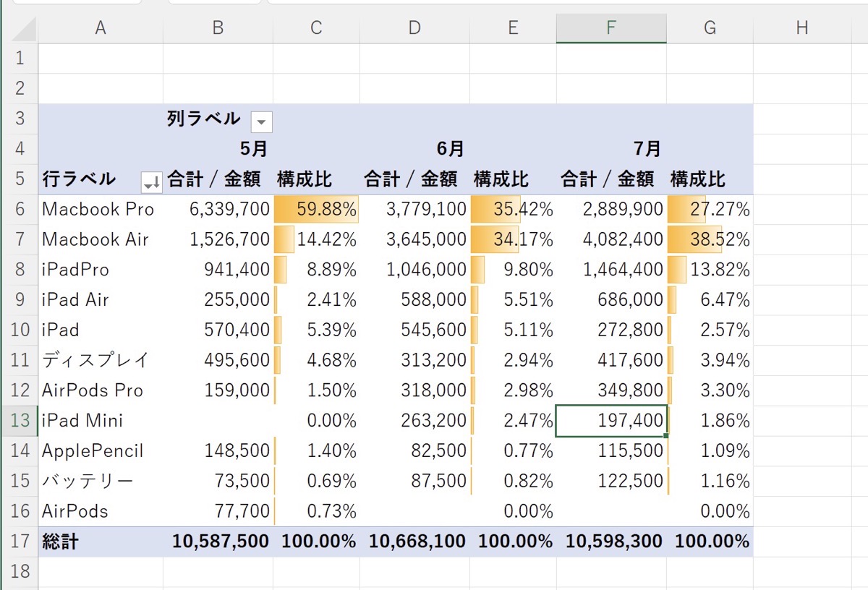The height and width of the screenshot is (590, 868).
Task: Click the 122,500 value cell
Action: (611, 481)
